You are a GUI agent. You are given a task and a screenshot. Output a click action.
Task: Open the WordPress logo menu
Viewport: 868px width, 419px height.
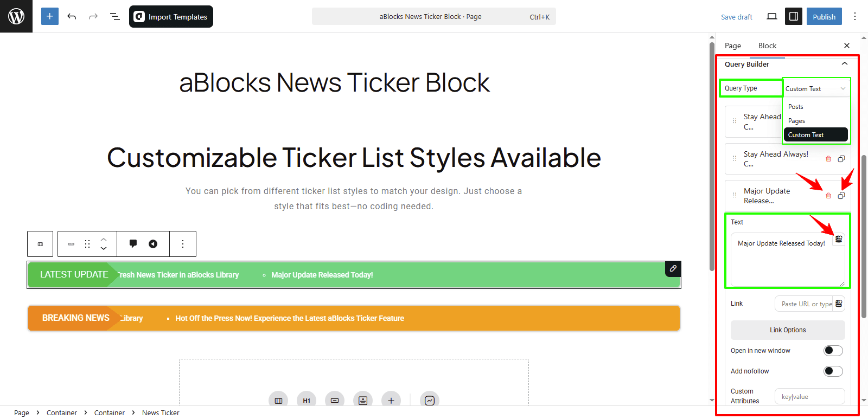(x=16, y=16)
